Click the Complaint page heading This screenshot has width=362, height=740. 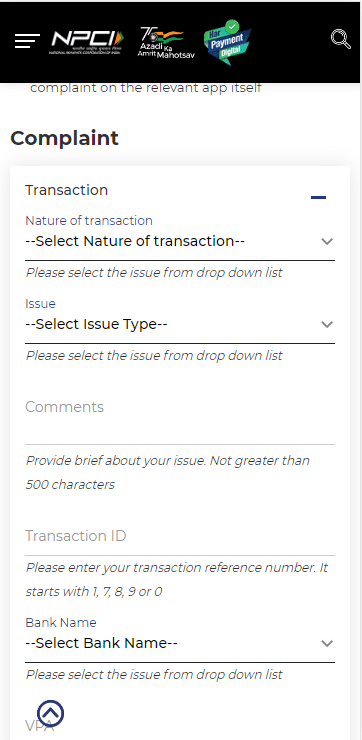tap(64, 138)
